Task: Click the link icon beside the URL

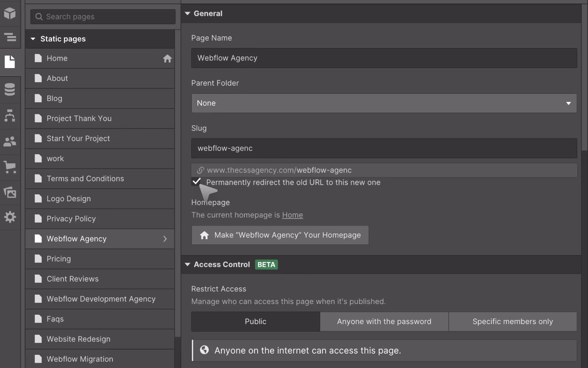Action: click(200, 170)
